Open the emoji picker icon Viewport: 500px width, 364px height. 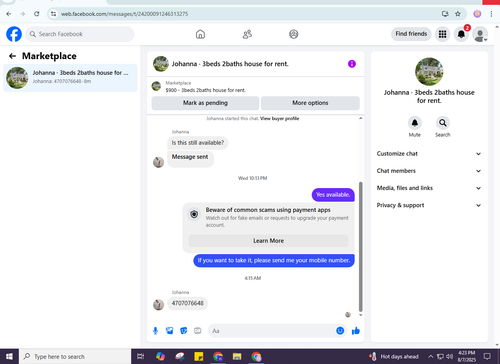click(x=340, y=331)
